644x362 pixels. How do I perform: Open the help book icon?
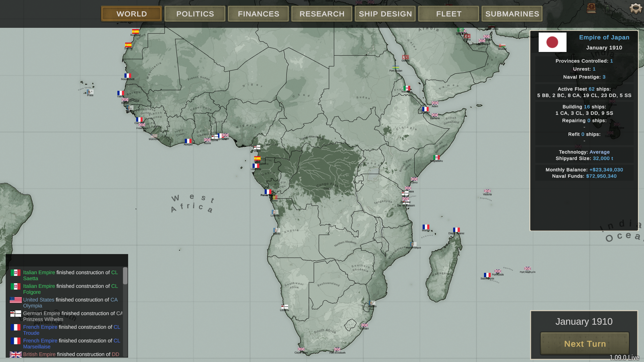pos(591,8)
